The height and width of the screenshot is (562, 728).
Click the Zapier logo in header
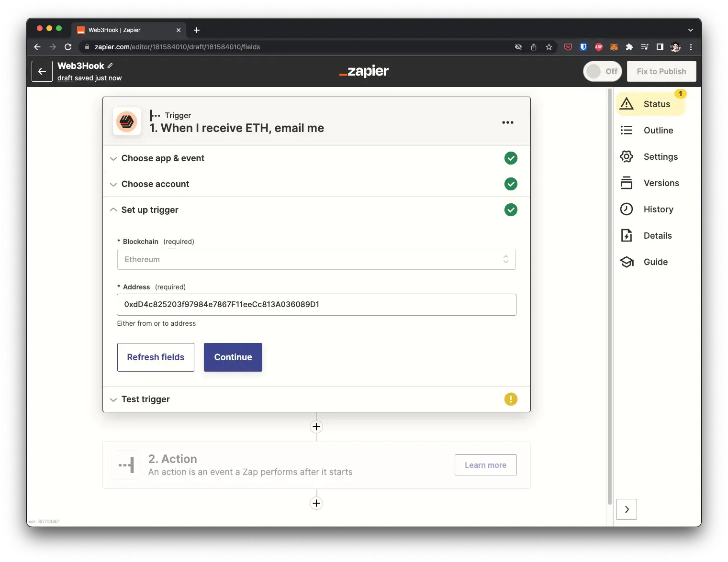pos(364,71)
